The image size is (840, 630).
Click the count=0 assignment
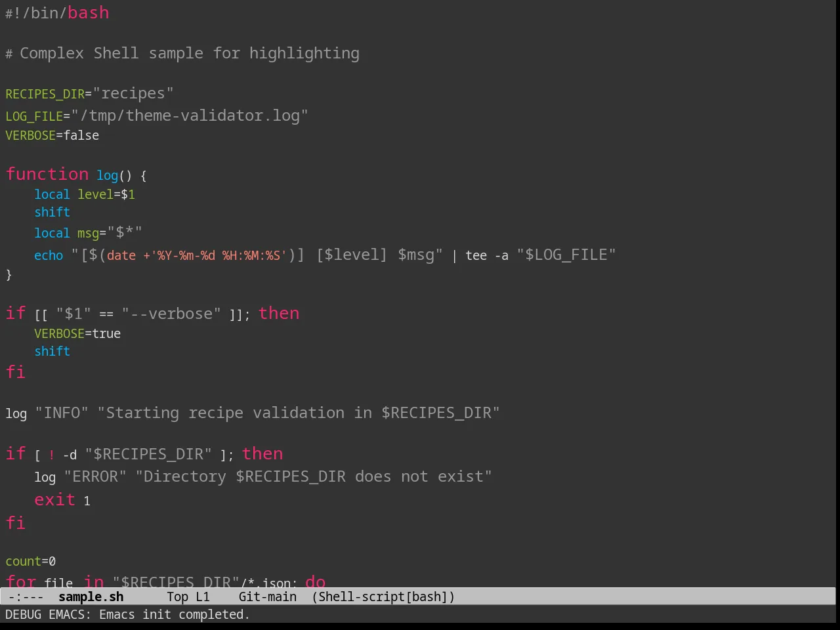(31, 561)
